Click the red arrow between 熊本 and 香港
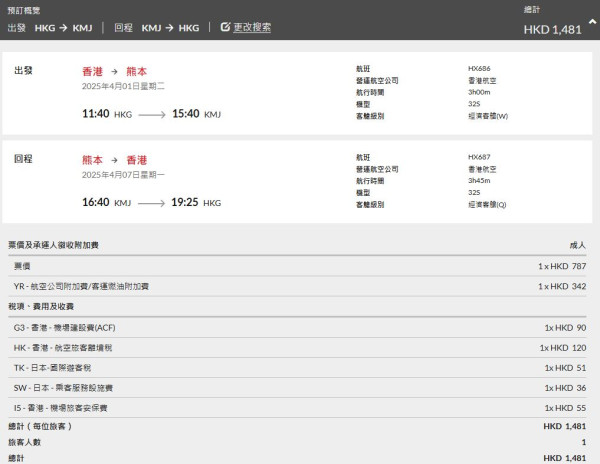Screen dimensions: 600x464 (116, 160)
